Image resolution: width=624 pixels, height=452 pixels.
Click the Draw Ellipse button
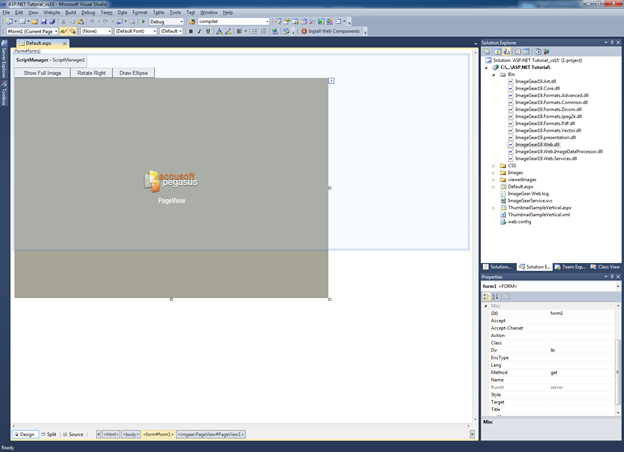tap(134, 73)
